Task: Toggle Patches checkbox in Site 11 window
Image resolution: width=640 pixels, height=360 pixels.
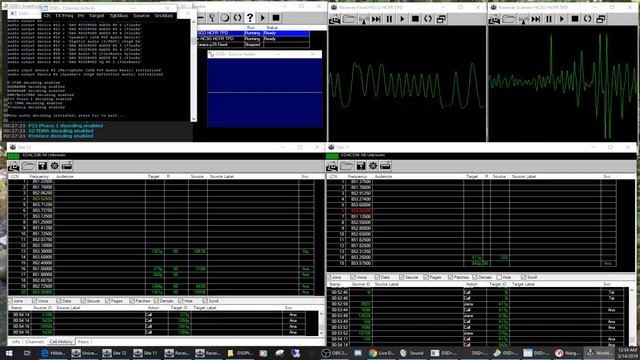Action: coord(451,277)
